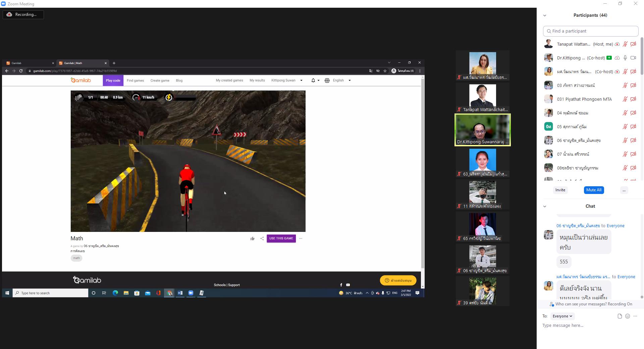Toggle microphone for Tanapat Wattan (Host, me)
644x349 pixels.
point(625,44)
